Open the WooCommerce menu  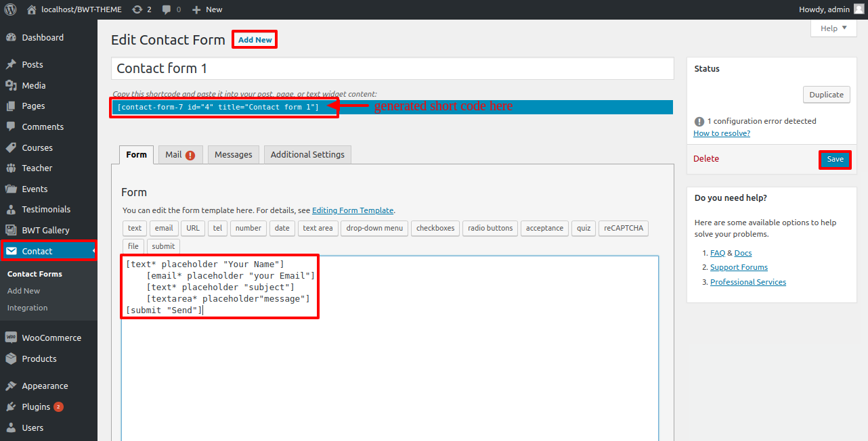point(51,338)
